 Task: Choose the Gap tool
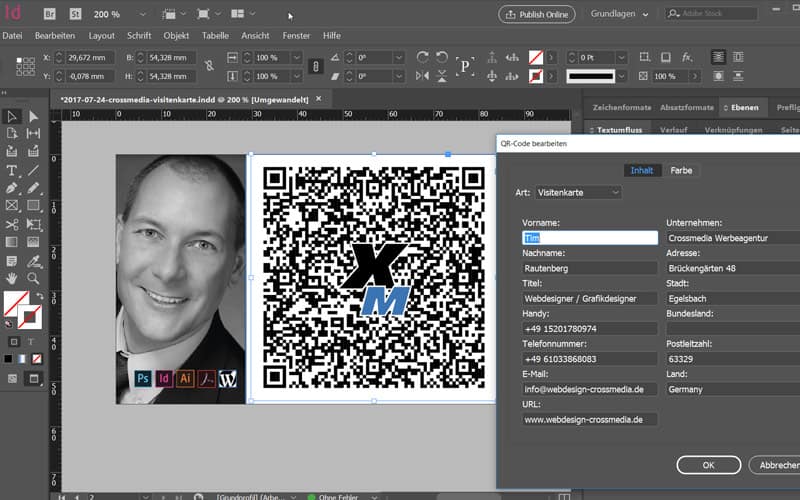[x=33, y=134]
